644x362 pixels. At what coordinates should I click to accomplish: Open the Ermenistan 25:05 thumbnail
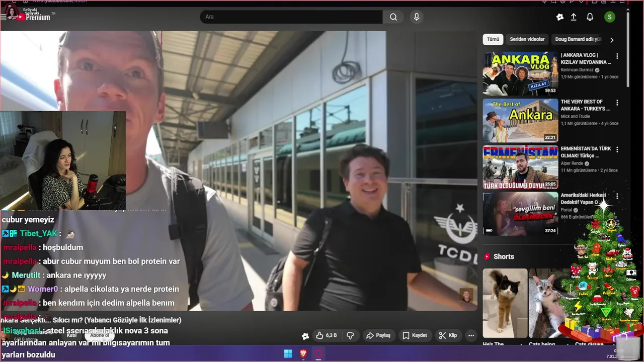coord(520,167)
